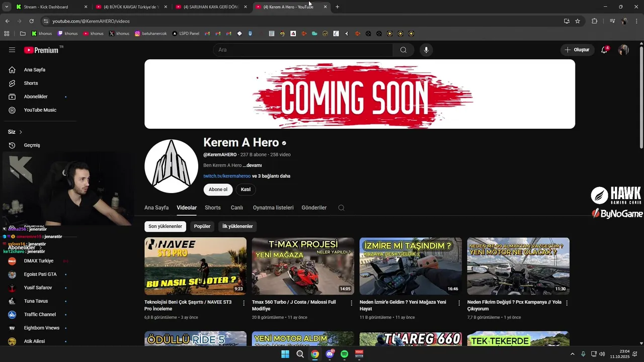644x362 pixels.
Task: Switch to SARUHAN KAYA GERİ DÖNÜ browser tab
Action: coord(211,7)
